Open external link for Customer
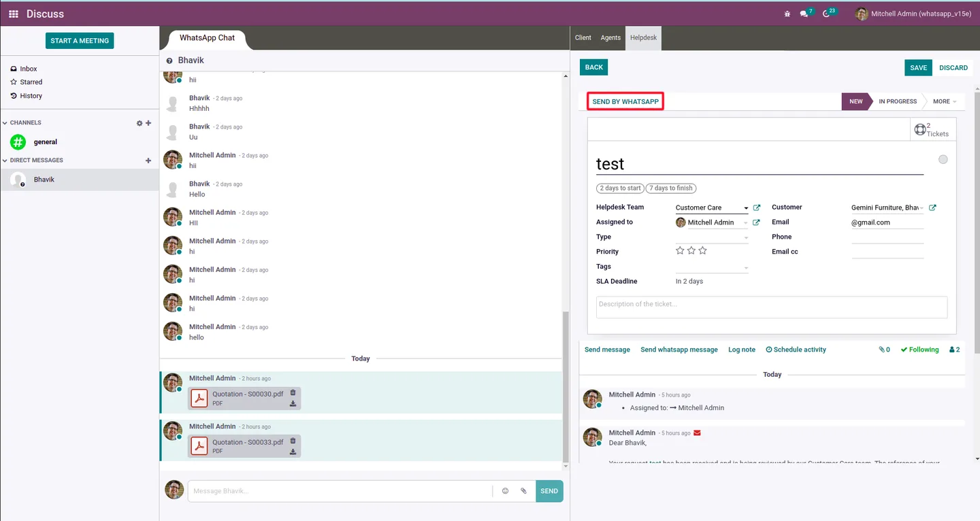980x521 pixels. (932, 207)
